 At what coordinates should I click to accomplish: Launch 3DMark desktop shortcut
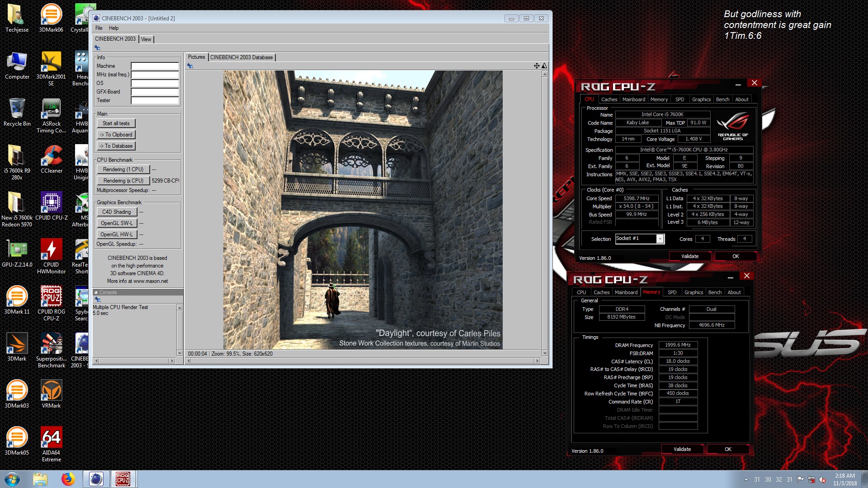coord(17,347)
